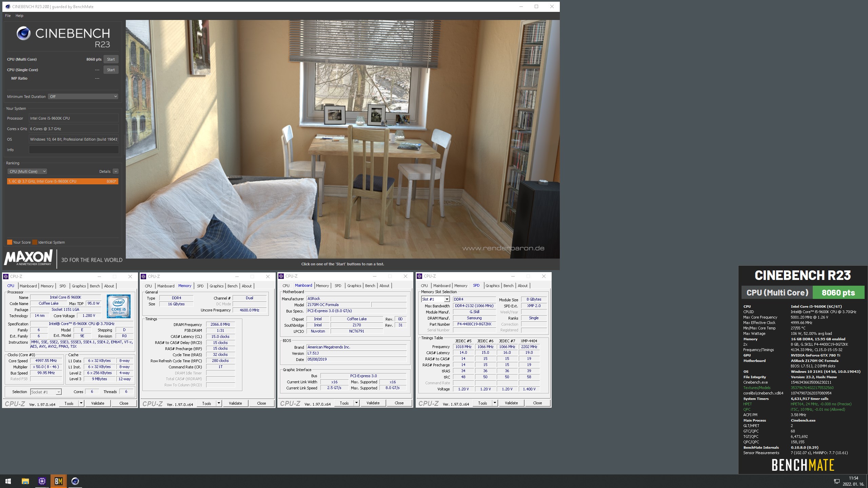Click the green HPET timer line
This screenshot has width=868, height=488.
[797, 404]
